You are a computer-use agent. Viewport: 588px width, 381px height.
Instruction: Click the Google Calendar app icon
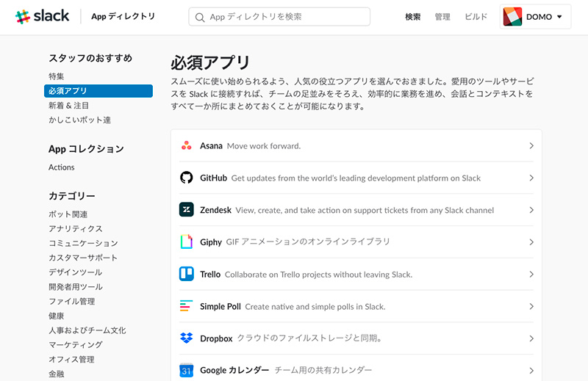tap(187, 370)
